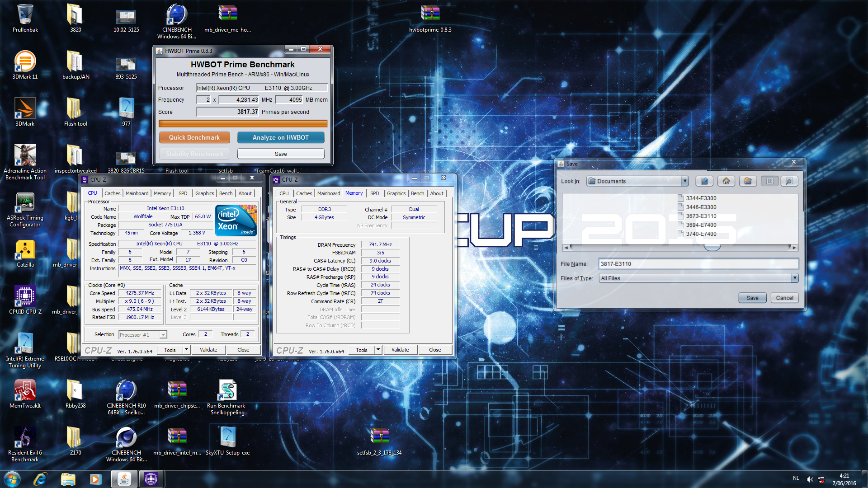Click Close button in right CPU-Z window
Image resolution: width=868 pixels, height=488 pixels.
435,350
